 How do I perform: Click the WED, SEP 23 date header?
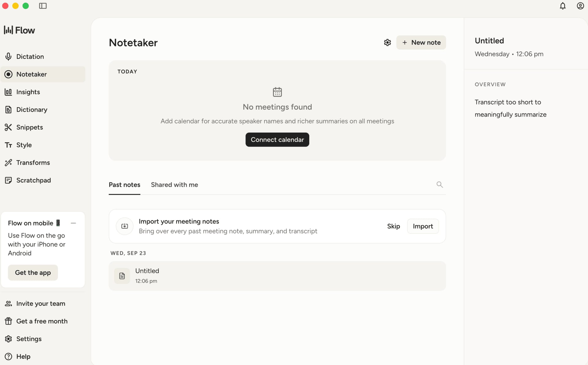coord(128,253)
